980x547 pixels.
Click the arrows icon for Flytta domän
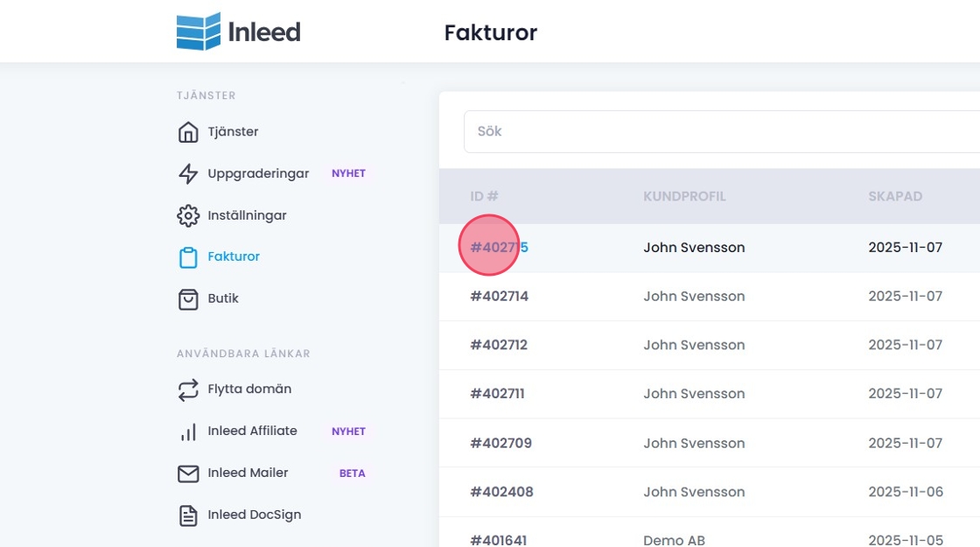(x=188, y=389)
